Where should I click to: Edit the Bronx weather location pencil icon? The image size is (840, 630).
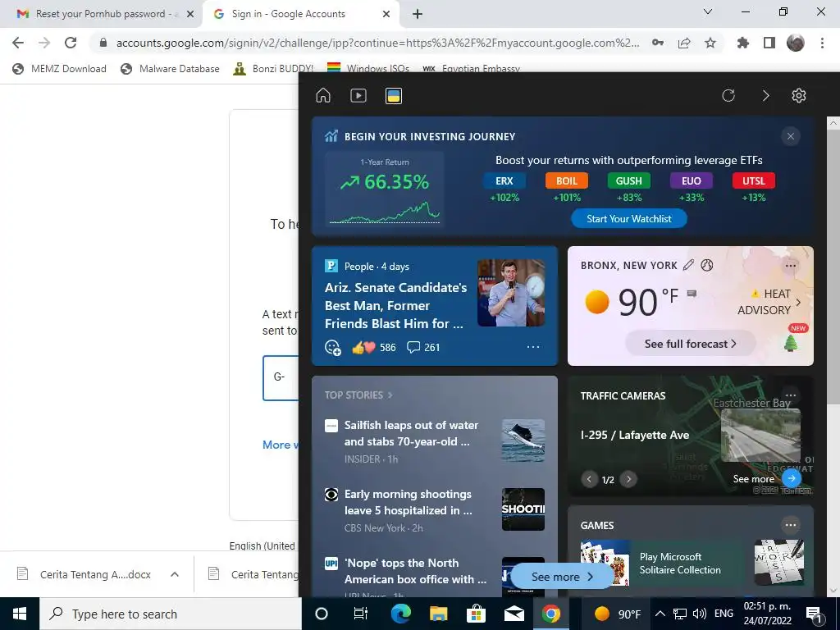pyautogui.click(x=689, y=265)
